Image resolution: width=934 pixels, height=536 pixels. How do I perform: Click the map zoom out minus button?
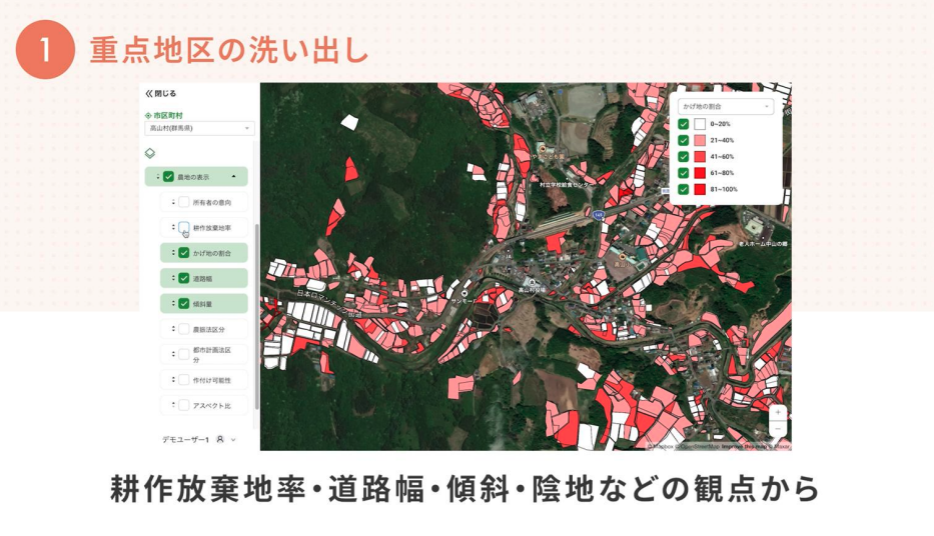pyautogui.click(x=778, y=429)
